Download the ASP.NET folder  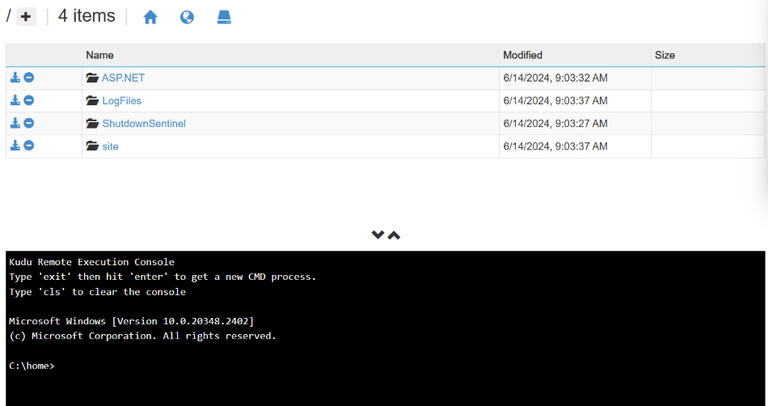pos(15,77)
